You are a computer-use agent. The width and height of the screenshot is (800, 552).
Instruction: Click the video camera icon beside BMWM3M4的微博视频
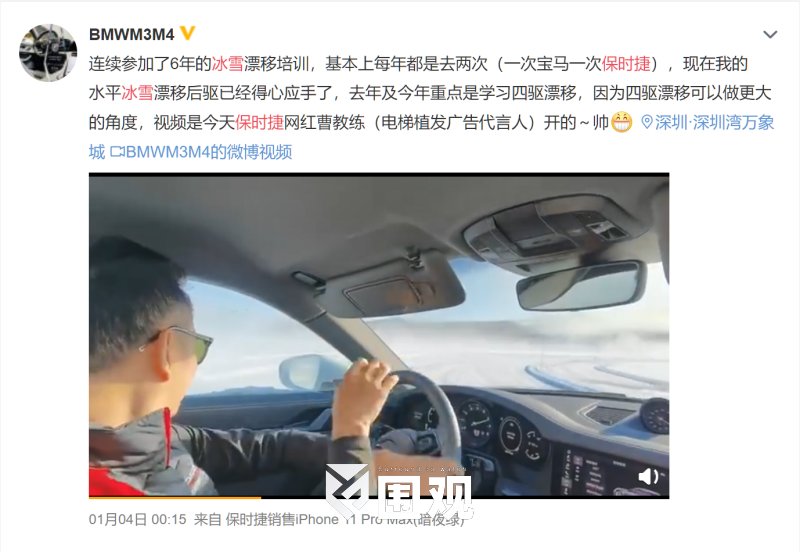[117, 152]
